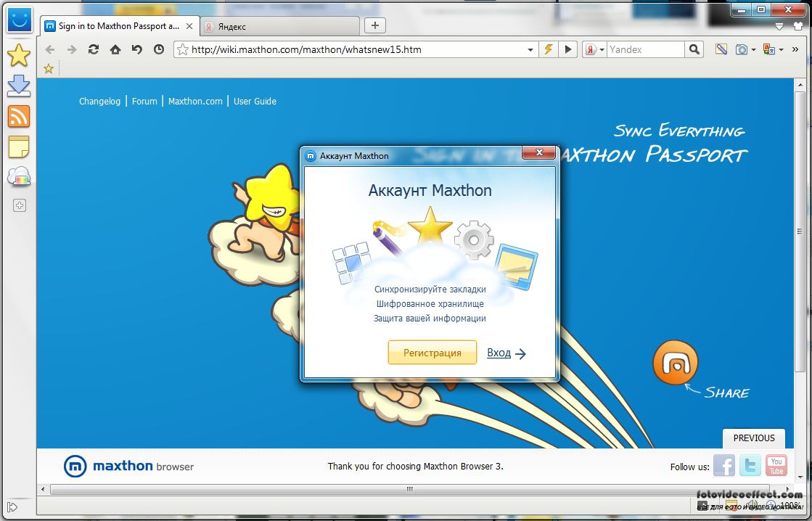Refresh the current page

pyautogui.click(x=93, y=50)
